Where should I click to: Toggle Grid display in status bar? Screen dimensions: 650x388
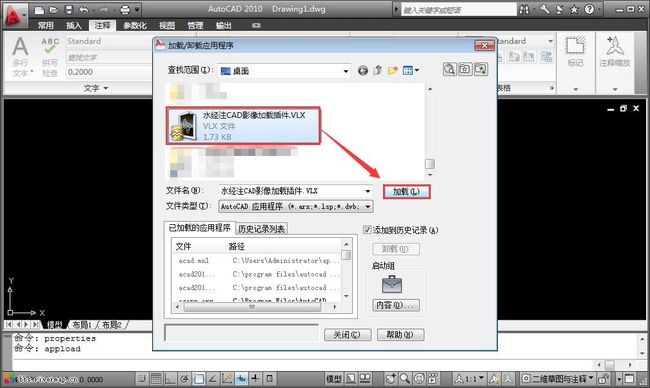(156, 378)
